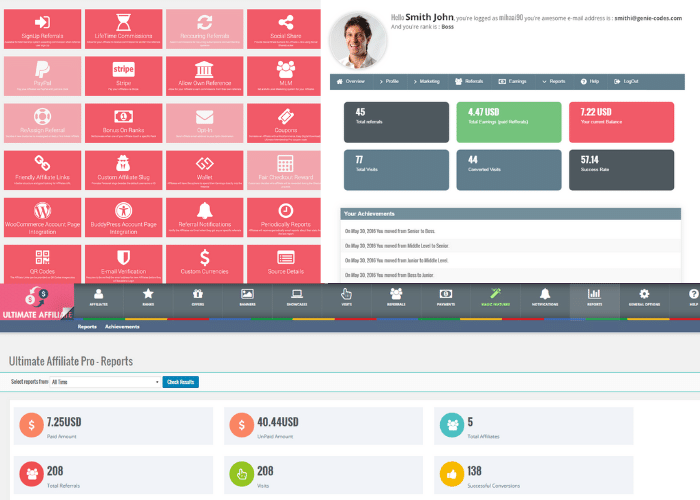The height and width of the screenshot is (500, 700).
Task: Click the 45 Total referrals card
Action: point(396,122)
